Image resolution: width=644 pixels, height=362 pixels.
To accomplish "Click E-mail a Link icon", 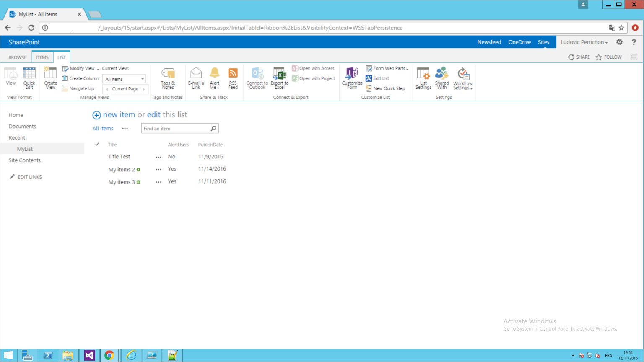I will (x=196, y=78).
